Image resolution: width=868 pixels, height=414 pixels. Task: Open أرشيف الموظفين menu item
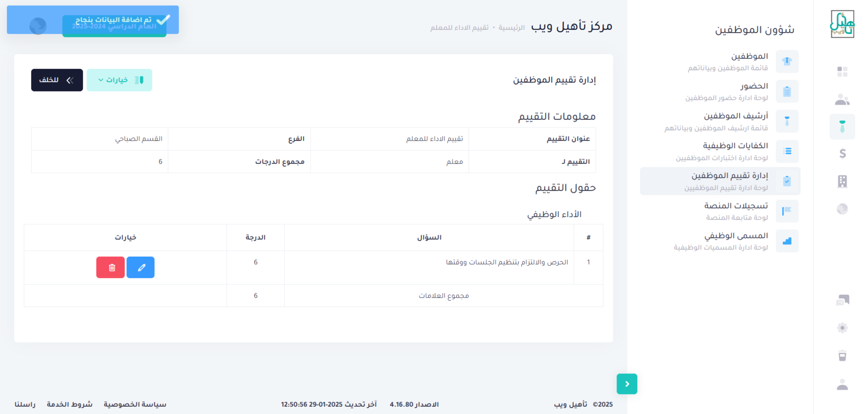pos(720,121)
